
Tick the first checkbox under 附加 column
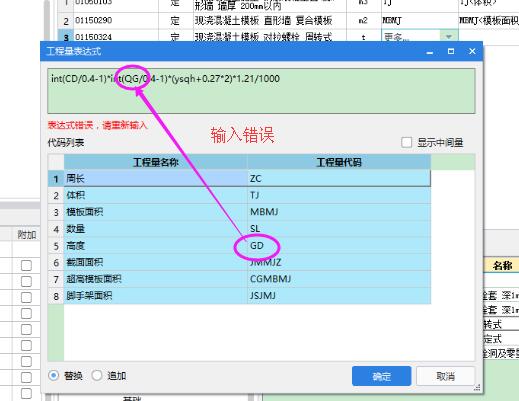point(26,265)
